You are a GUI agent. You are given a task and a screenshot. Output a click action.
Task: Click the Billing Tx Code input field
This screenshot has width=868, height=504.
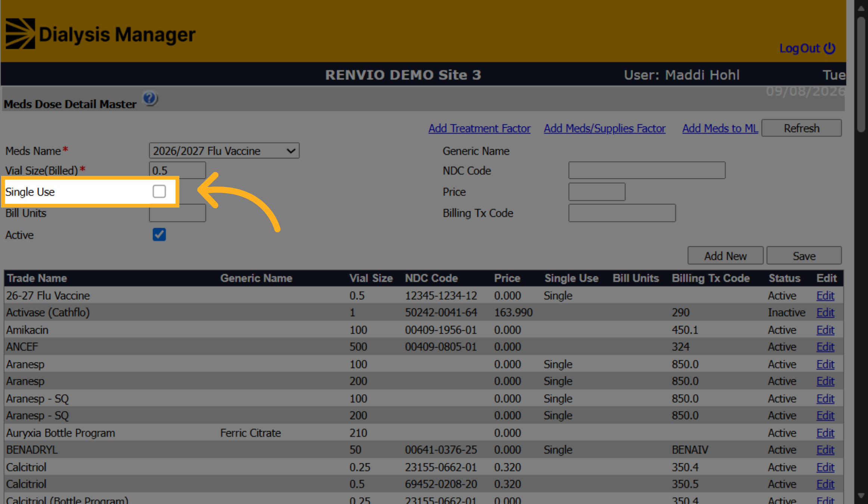[x=622, y=213]
